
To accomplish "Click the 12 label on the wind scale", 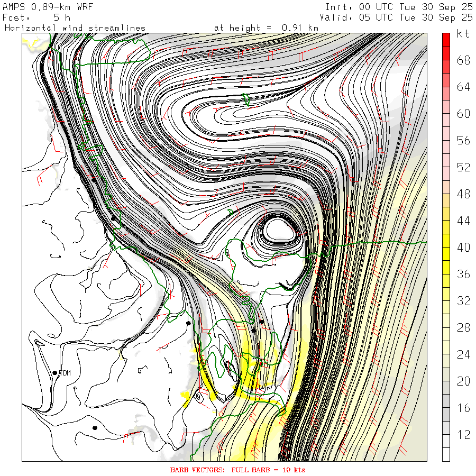I will (x=463, y=435).
